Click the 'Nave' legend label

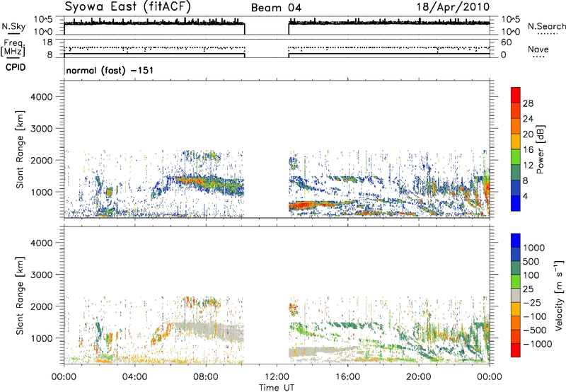coord(538,49)
